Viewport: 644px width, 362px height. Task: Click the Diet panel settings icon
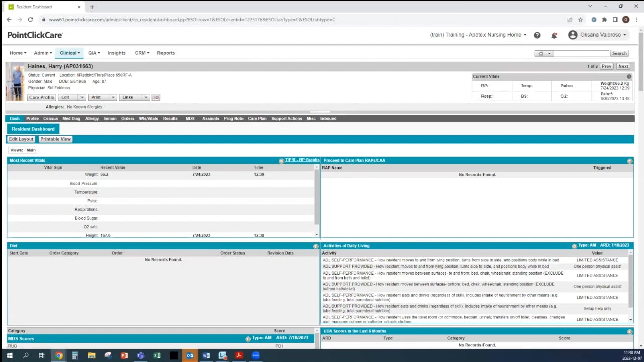click(316, 246)
